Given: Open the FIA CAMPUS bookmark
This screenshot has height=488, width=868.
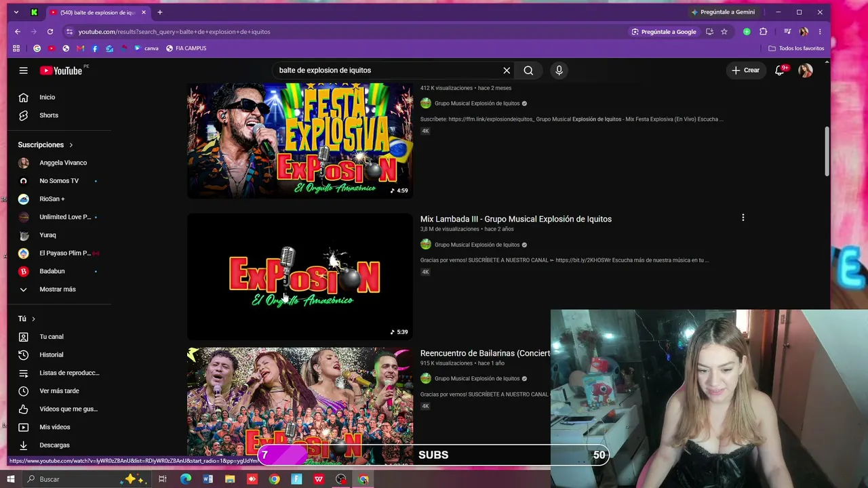Looking at the screenshot, I should point(186,49).
